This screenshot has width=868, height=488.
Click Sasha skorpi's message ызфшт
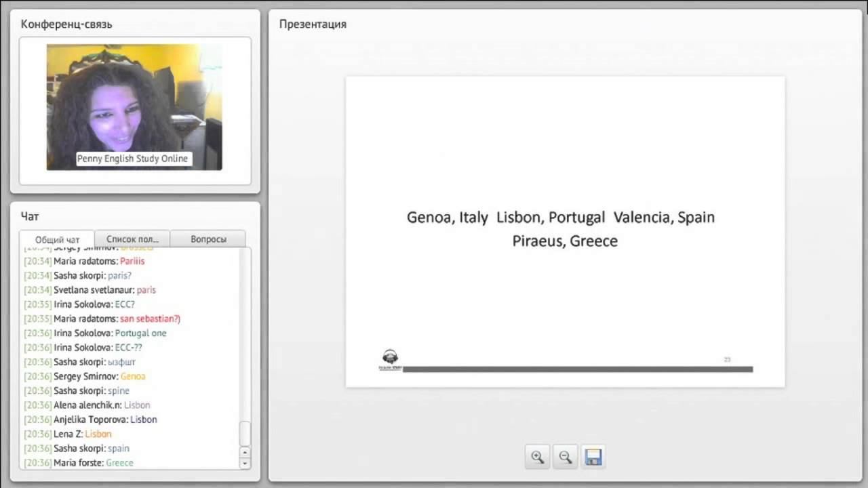pyautogui.click(x=121, y=362)
